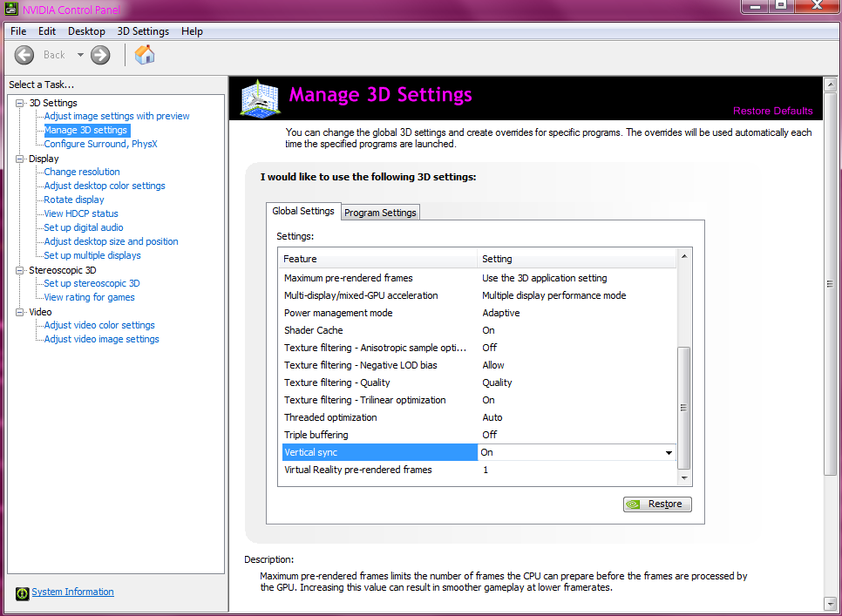Viewport: 842px width, 616px height.
Task: Open the Edit menu
Action: [x=47, y=31]
